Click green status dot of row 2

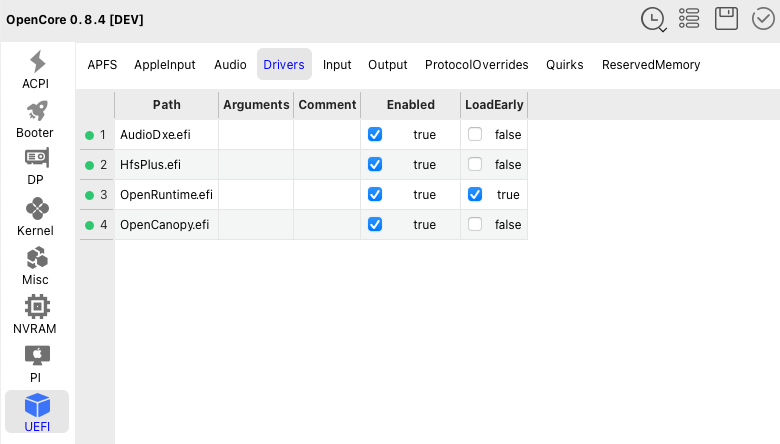90,165
